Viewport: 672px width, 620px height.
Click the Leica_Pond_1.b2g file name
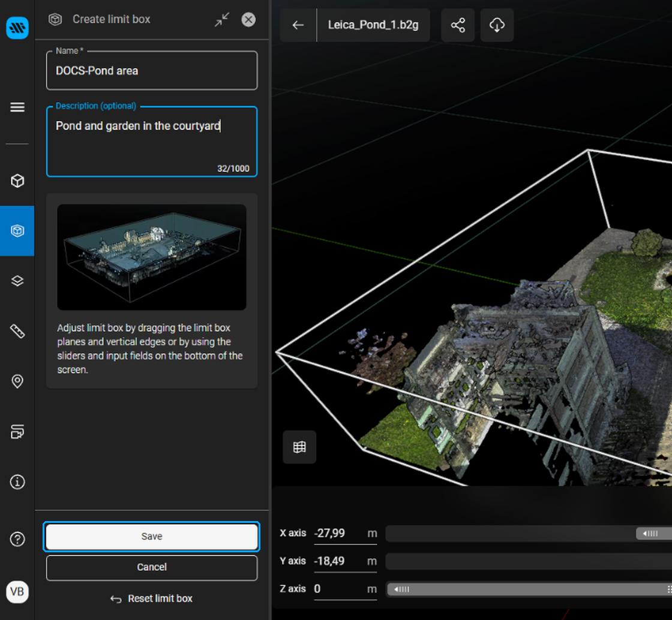click(373, 25)
